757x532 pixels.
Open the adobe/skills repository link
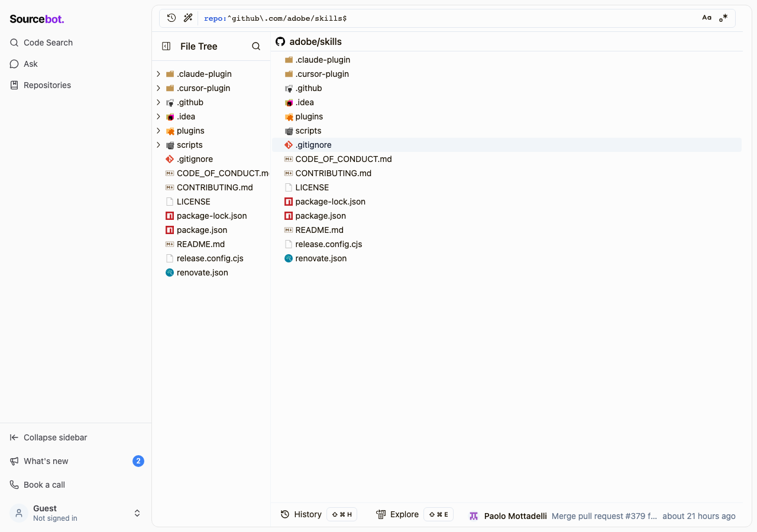coord(315,42)
